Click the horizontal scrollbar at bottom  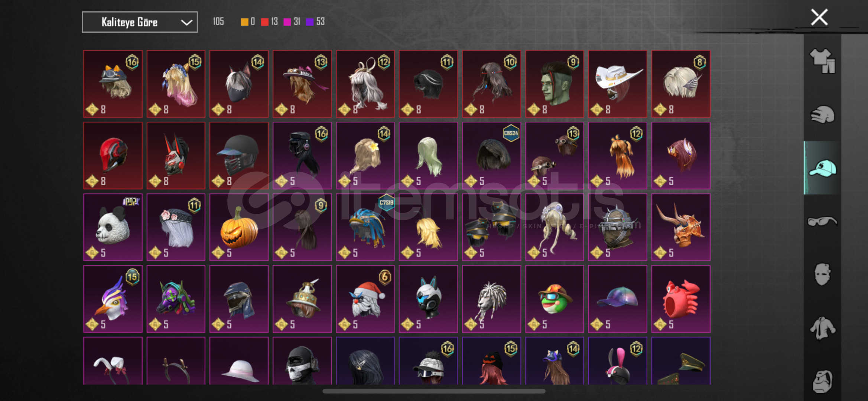pyautogui.click(x=434, y=391)
